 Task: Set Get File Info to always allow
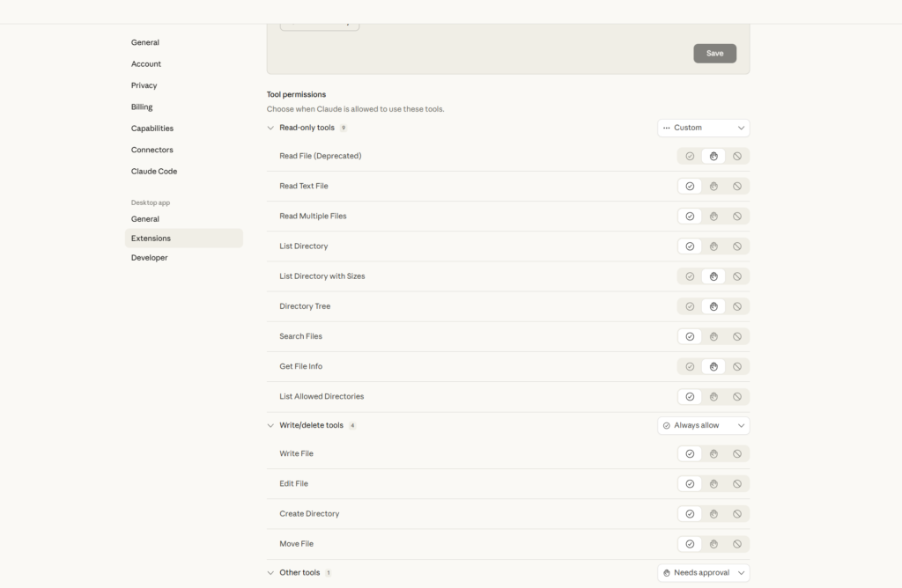(x=690, y=366)
